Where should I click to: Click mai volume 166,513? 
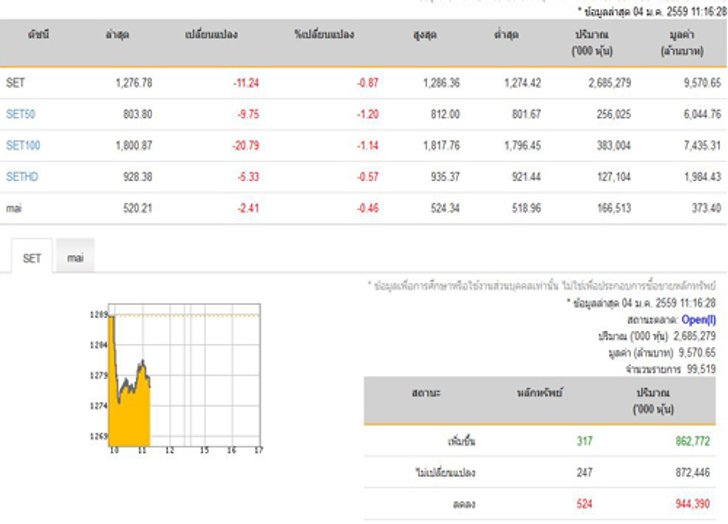pyautogui.click(x=613, y=208)
